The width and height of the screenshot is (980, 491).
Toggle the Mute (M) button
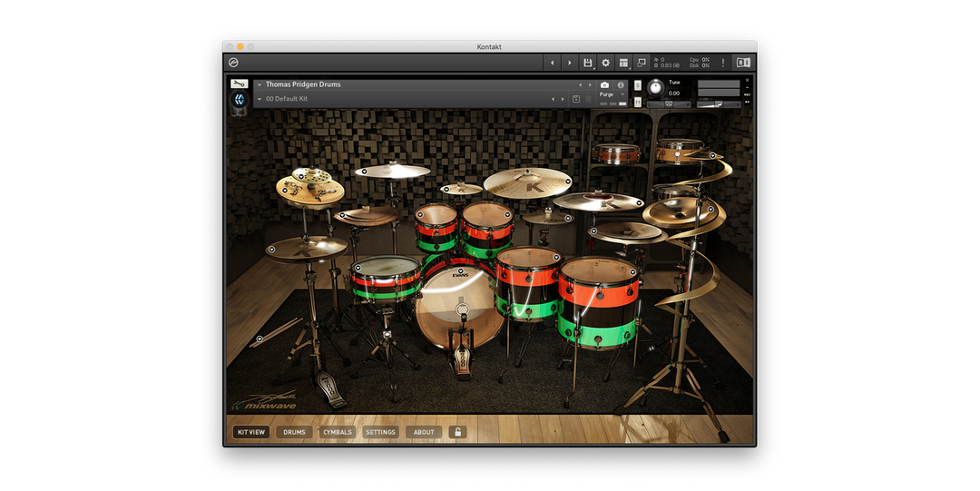pos(638,101)
